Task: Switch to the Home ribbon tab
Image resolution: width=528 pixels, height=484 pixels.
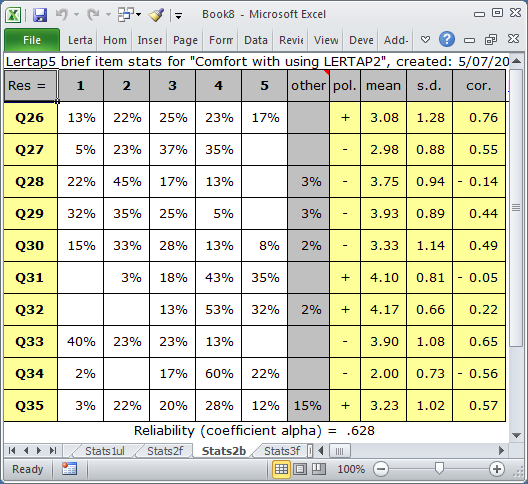Action: click(x=114, y=40)
